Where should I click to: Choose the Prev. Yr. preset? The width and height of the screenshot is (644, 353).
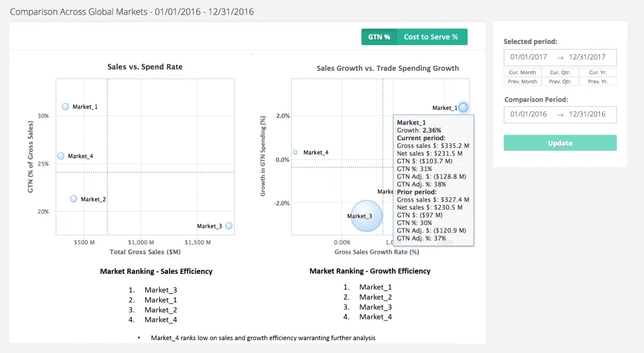click(597, 82)
